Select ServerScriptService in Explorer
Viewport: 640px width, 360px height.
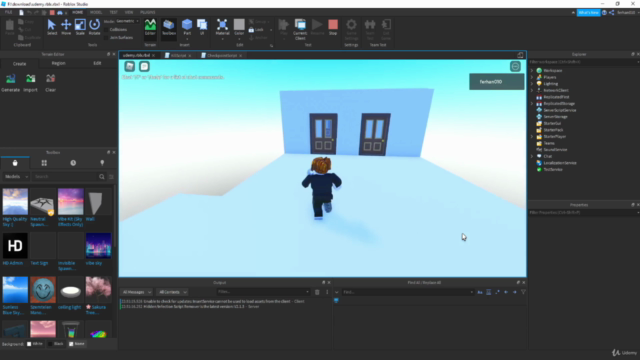click(559, 110)
